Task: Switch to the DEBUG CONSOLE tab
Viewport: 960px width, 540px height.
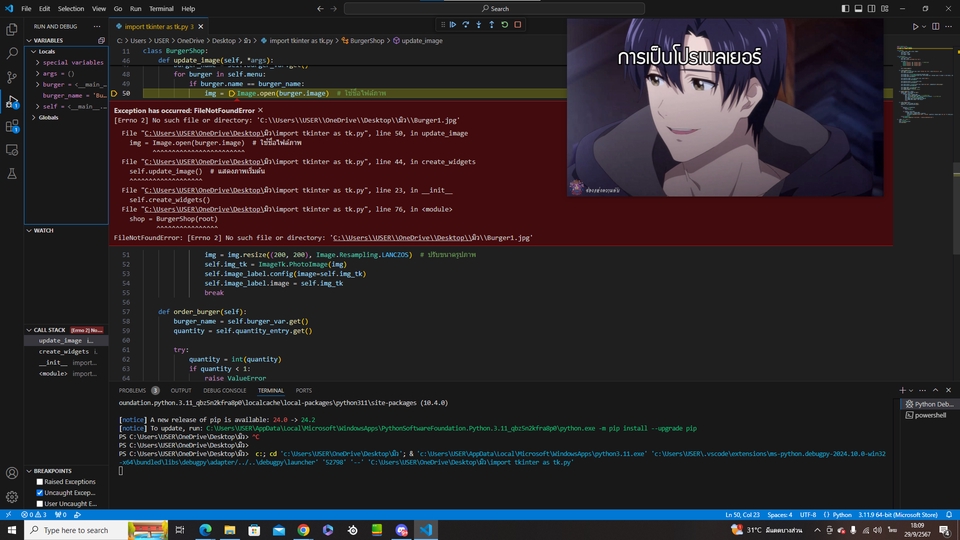Action: tap(225, 391)
